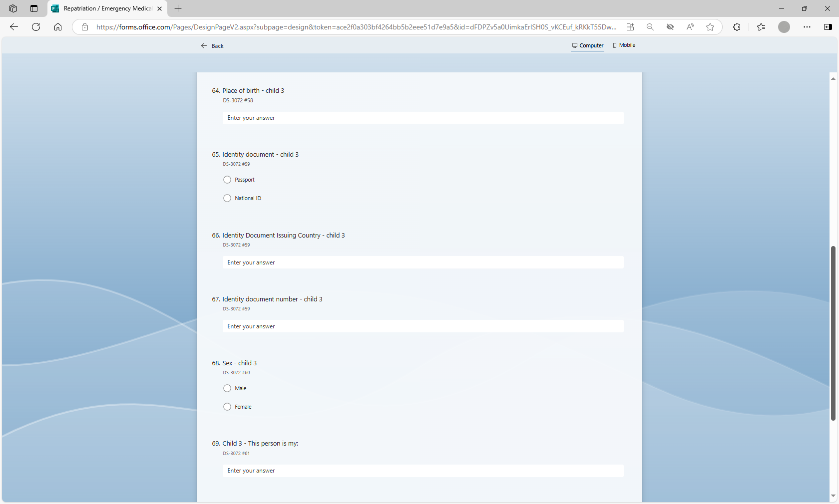Start Read aloud from address bar
Image resolution: width=839 pixels, height=504 pixels.
(690, 27)
